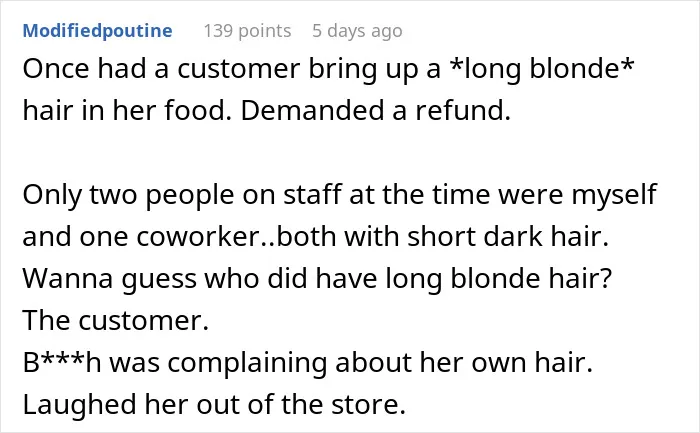Click the censored word B***h
This screenshot has width=700, height=433.
tap(62, 362)
